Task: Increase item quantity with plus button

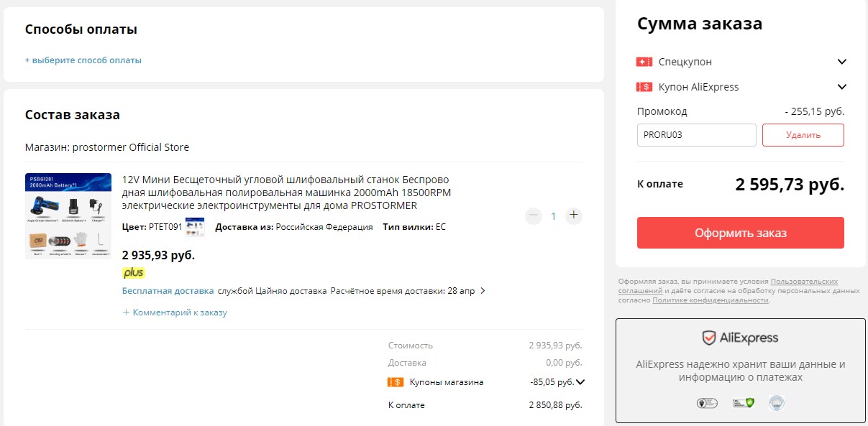Action: [573, 215]
